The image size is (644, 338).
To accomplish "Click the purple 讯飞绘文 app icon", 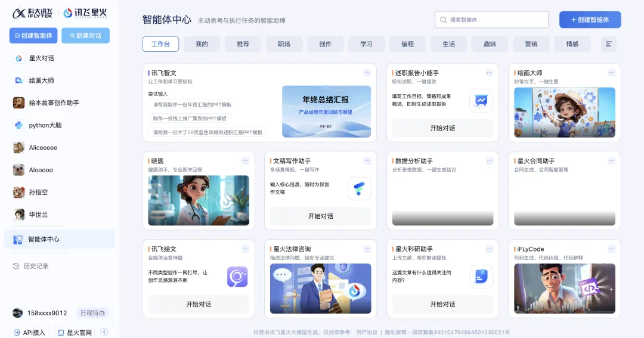I will tap(237, 277).
